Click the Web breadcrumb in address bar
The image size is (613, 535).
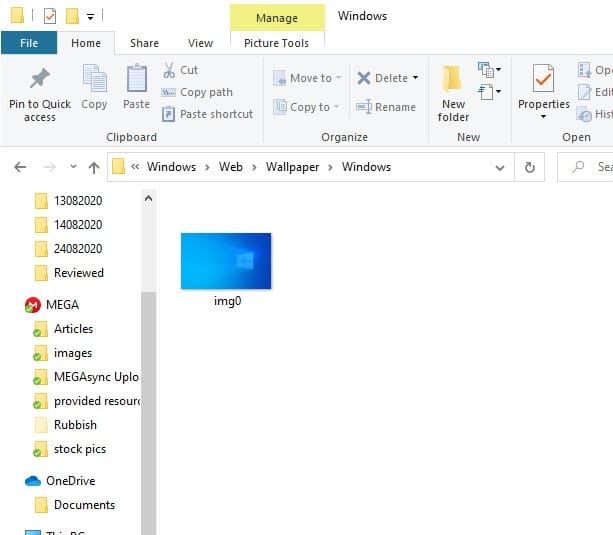tap(231, 167)
